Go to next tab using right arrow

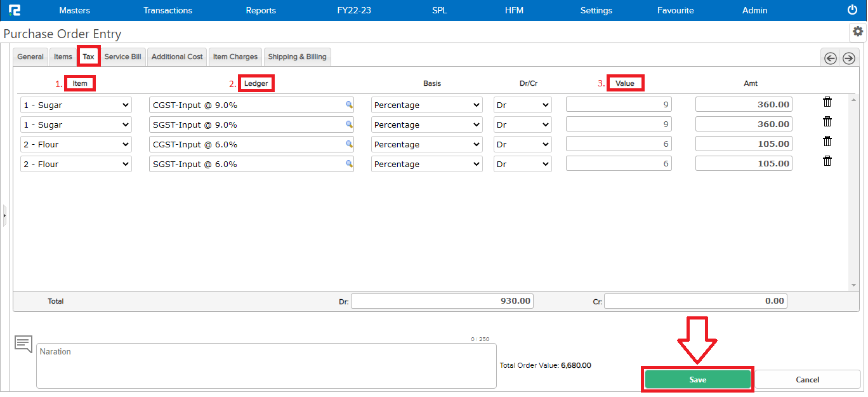pyautogui.click(x=849, y=58)
